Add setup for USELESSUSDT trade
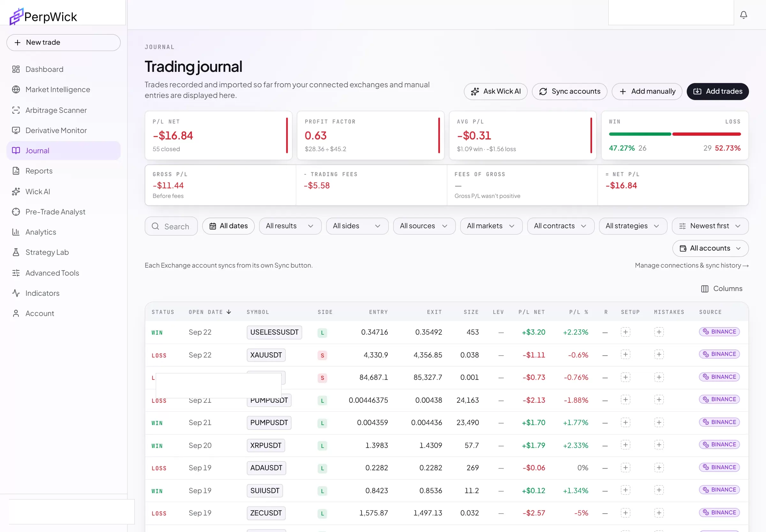This screenshot has height=532, width=766. point(625,332)
